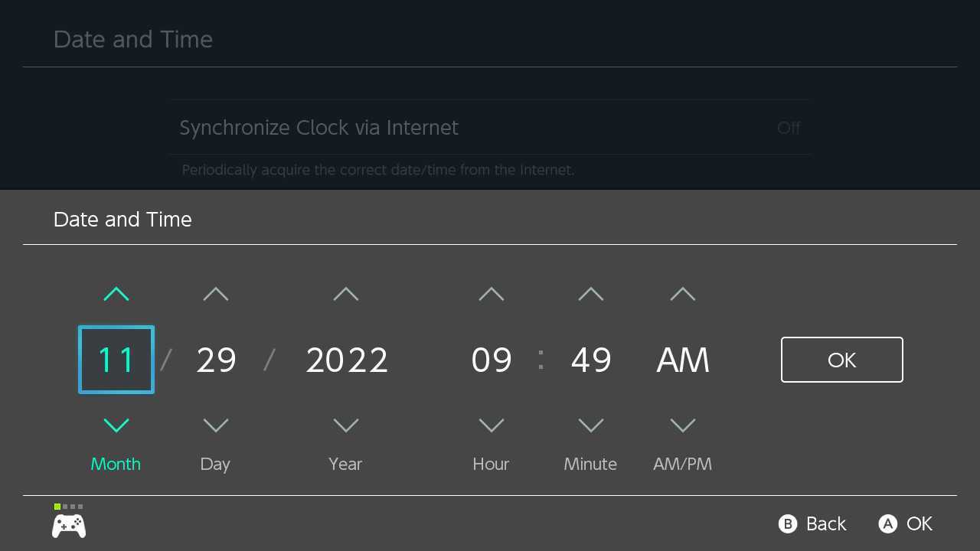The image size is (980, 551).
Task: Decrement the Minute with down chevron
Action: click(591, 425)
